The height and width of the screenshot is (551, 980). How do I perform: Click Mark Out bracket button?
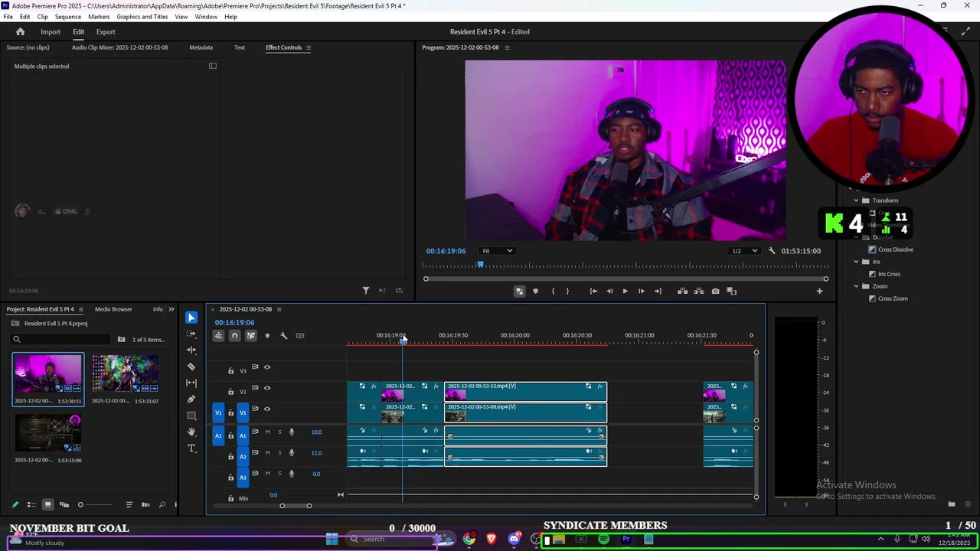click(x=567, y=291)
